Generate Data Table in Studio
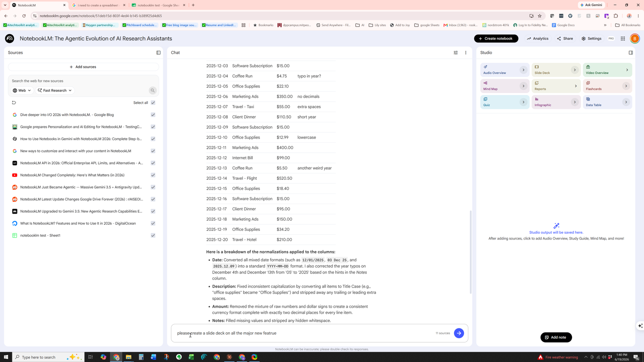This screenshot has width=644, height=362. click(x=607, y=102)
